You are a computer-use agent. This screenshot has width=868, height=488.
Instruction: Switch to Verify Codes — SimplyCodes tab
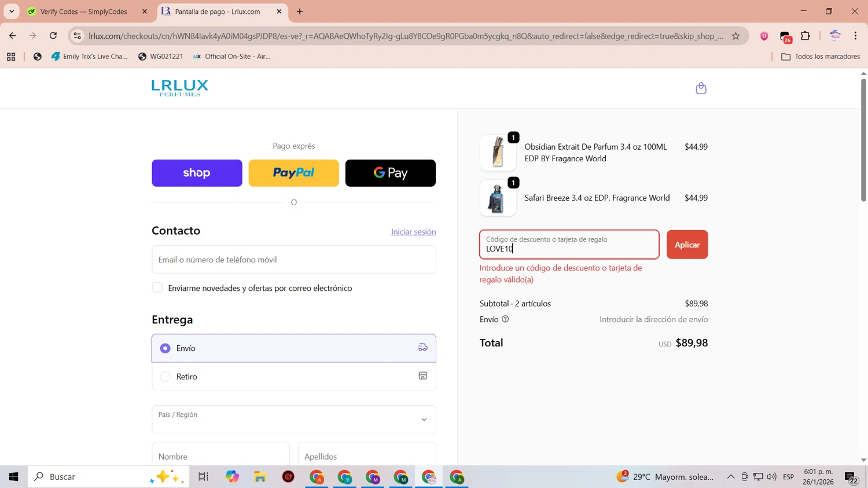coord(87,12)
